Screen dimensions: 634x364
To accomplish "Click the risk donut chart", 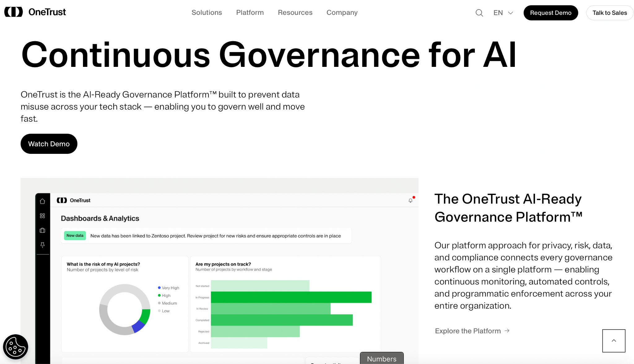I will point(125,310).
